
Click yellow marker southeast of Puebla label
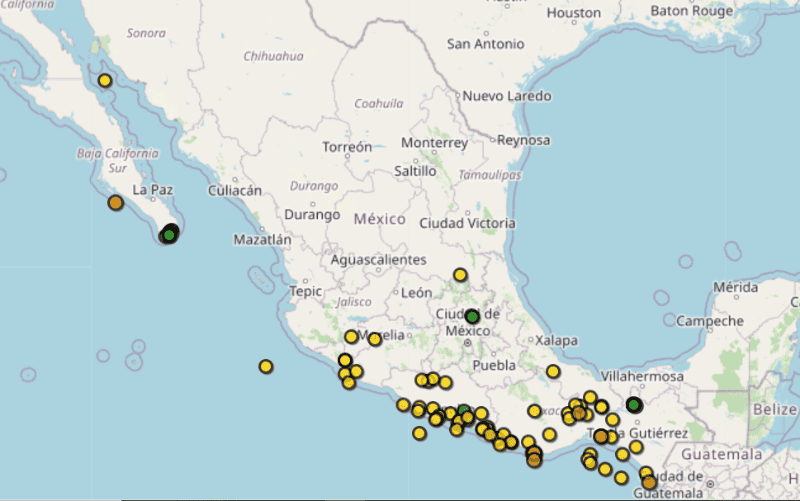pyautogui.click(x=553, y=372)
